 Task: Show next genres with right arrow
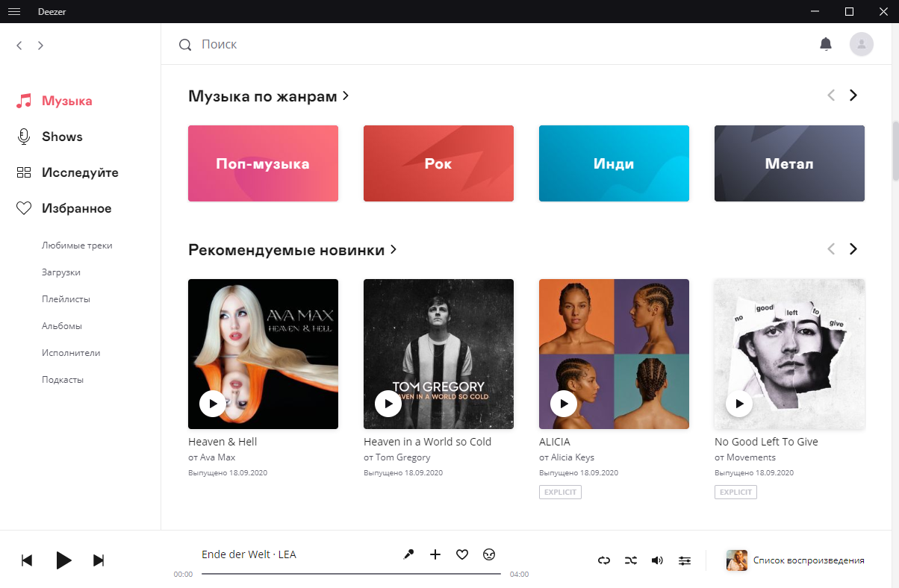(x=853, y=96)
